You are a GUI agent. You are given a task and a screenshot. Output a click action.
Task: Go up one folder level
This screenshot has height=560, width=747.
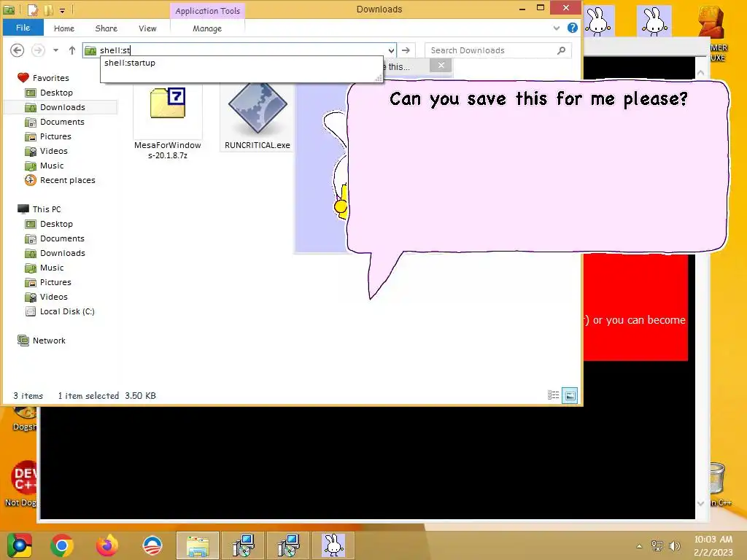(x=72, y=50)
